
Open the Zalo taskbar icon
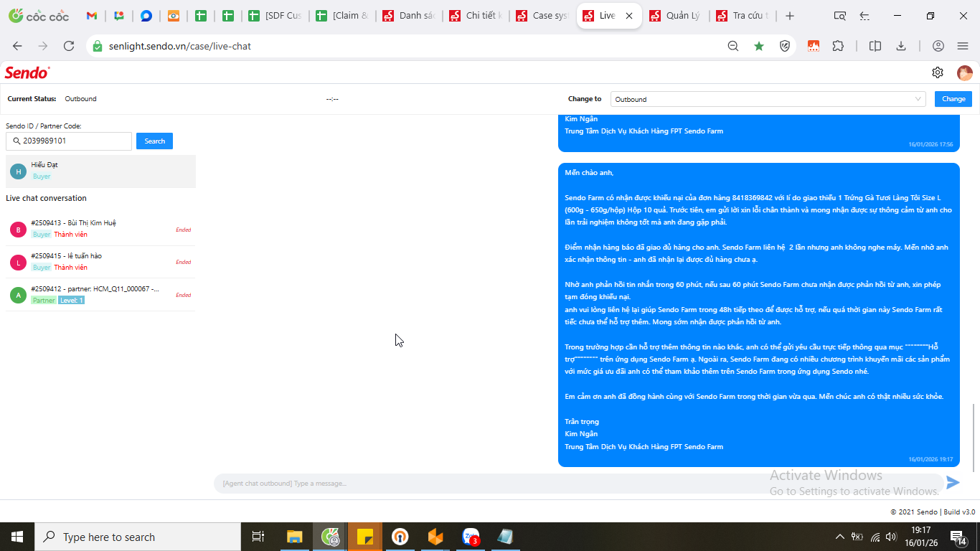(x=471, y=537)
